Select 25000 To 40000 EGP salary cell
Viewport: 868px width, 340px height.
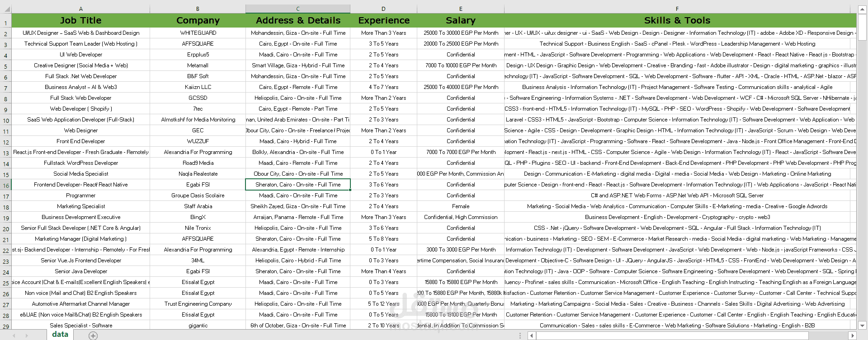[x=461, y=87]
